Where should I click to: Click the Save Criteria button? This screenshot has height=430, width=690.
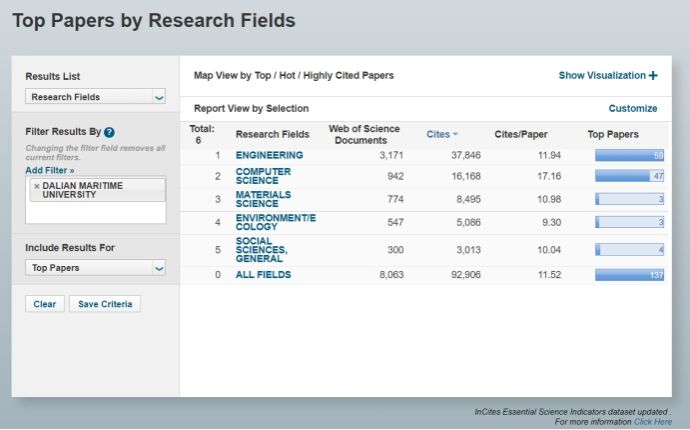tap(104, 304)
